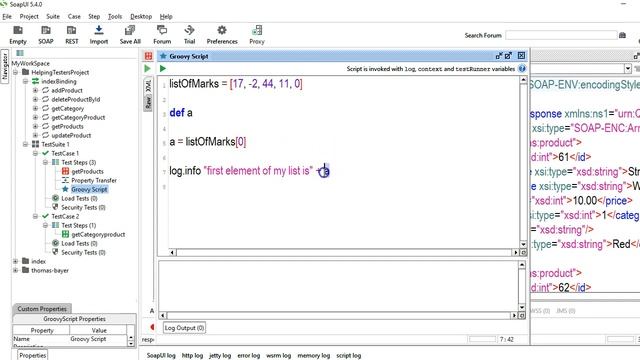Image resolution: width=640 pixels, height=360 pixels.
Task: Close the Groovy Script editor panel
Action: click(521, 56)
